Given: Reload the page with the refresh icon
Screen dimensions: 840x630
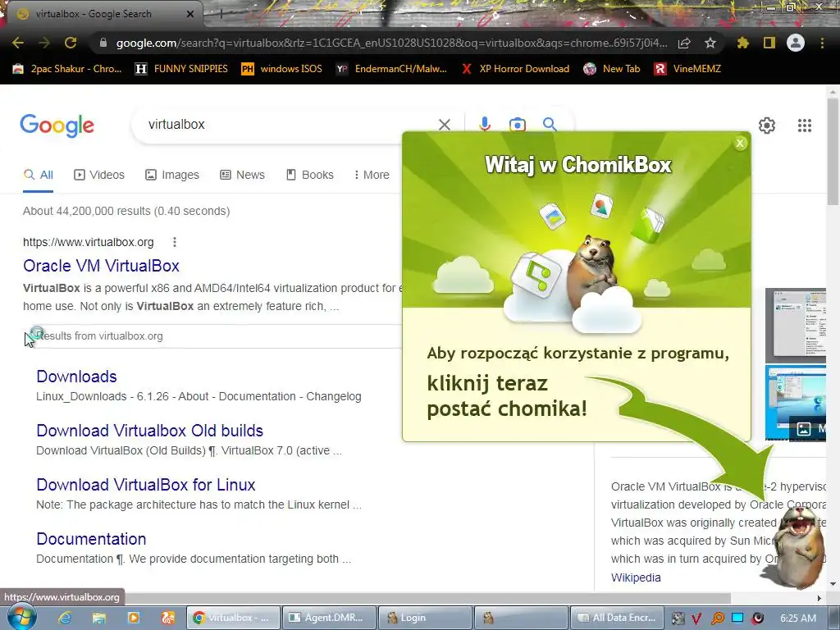Looking at the screenshot, I should 71,43.
